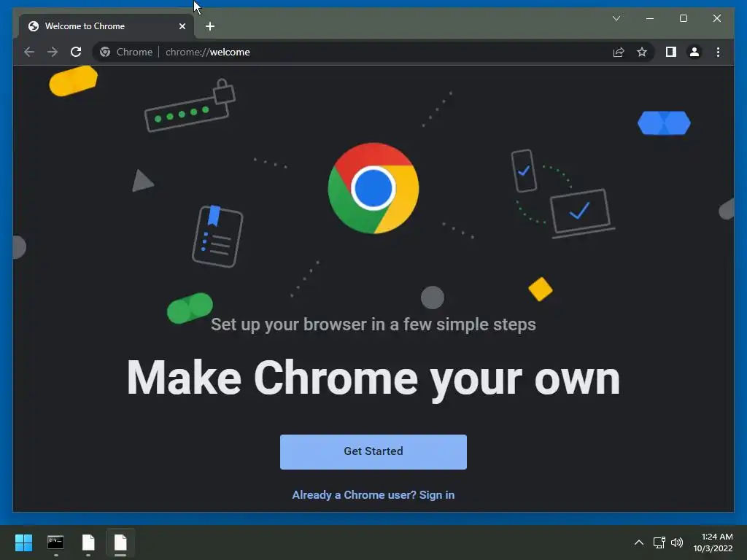Open the volume tray icon

676,542
